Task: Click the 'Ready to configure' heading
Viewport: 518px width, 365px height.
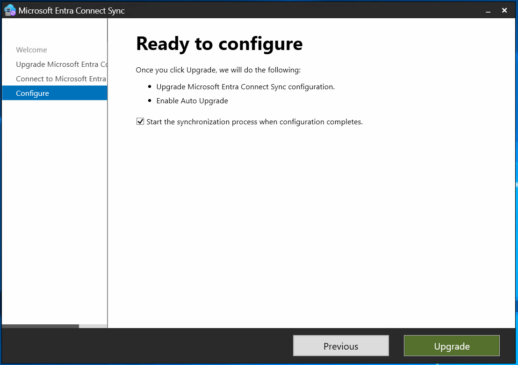Action: point(219,44)
